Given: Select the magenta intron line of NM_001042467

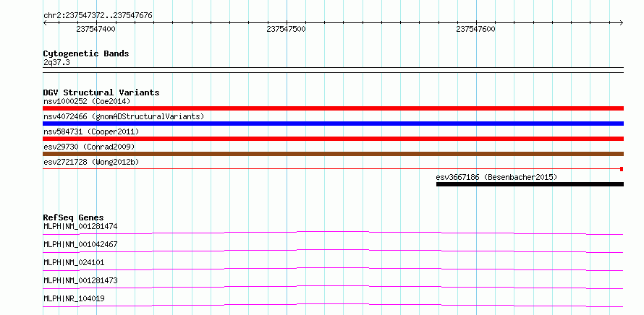Looking at the screenshot, I should point(333,250).
